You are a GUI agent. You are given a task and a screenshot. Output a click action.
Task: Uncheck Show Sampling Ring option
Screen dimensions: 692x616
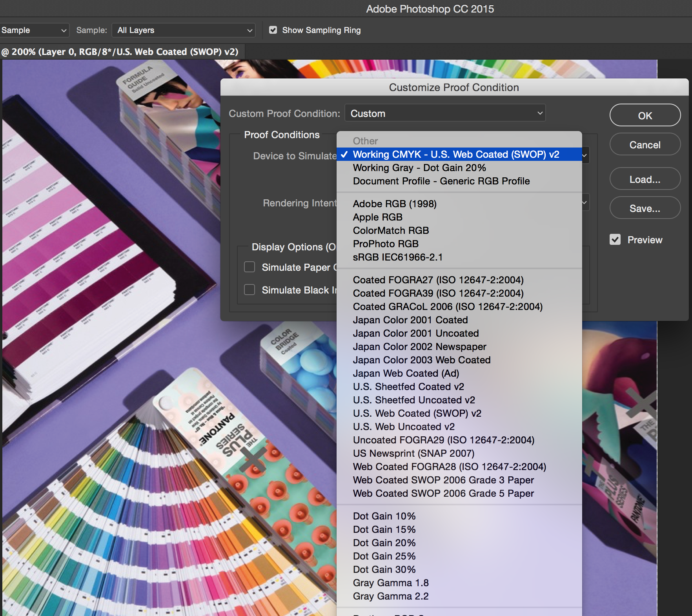pyautogui.click(x=273, y=30)
